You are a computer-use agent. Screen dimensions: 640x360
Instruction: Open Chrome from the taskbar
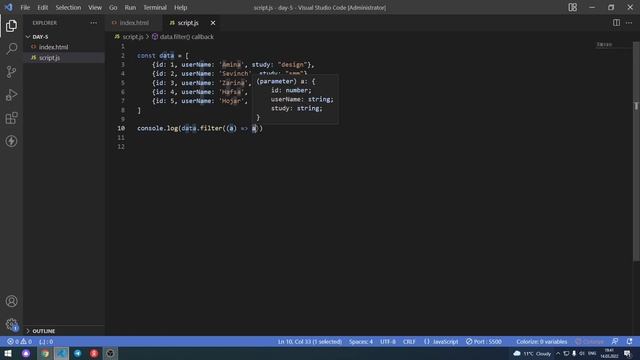pyautogui.click(x=45, y=353)
